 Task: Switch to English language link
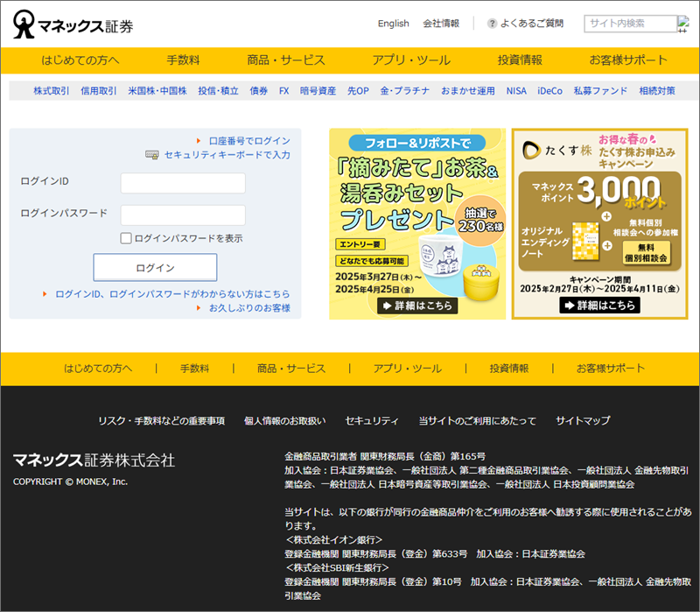click(393, 24)
